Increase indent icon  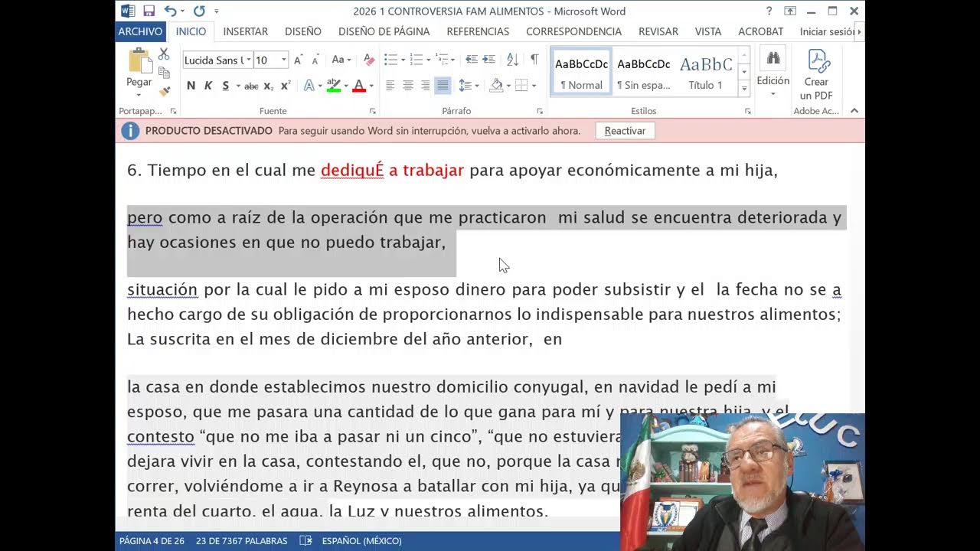coord(489,60)
